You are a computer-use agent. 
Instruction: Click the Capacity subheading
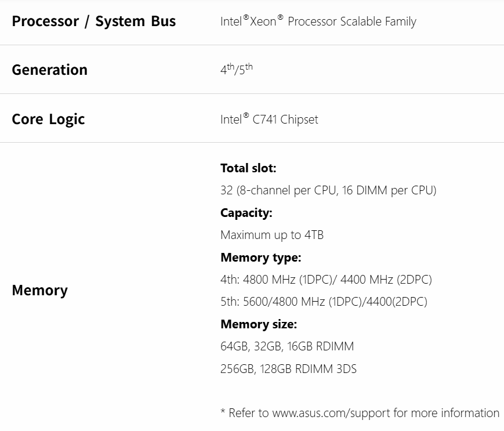coord(246,213)
